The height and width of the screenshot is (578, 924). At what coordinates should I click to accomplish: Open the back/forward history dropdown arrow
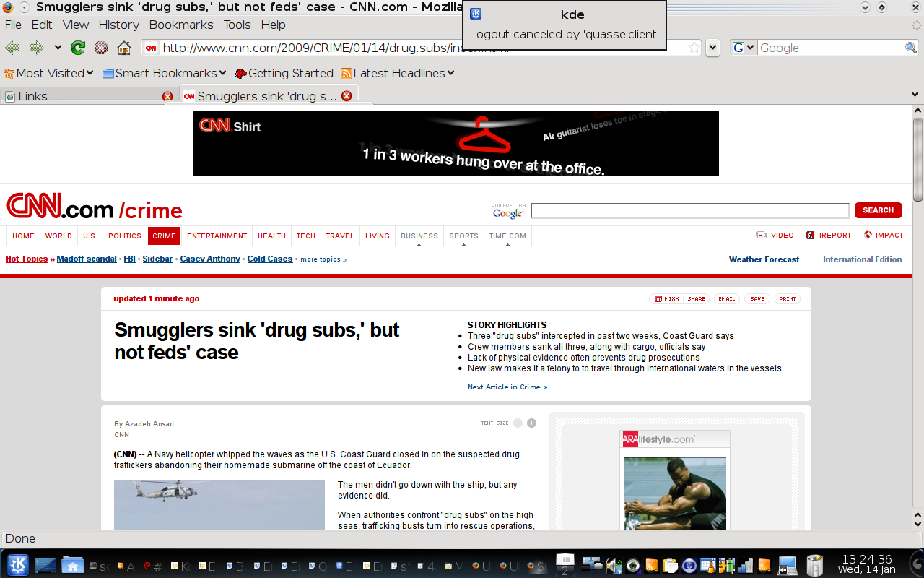click(58, 48)
